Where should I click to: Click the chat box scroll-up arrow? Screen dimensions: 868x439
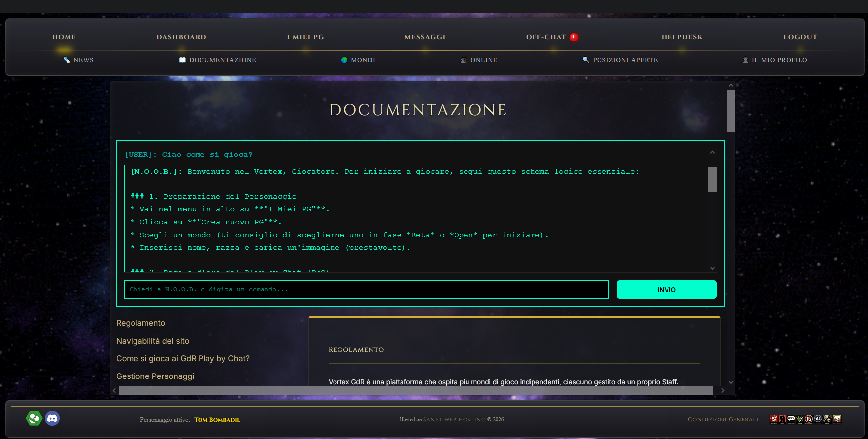pos(712,152)
